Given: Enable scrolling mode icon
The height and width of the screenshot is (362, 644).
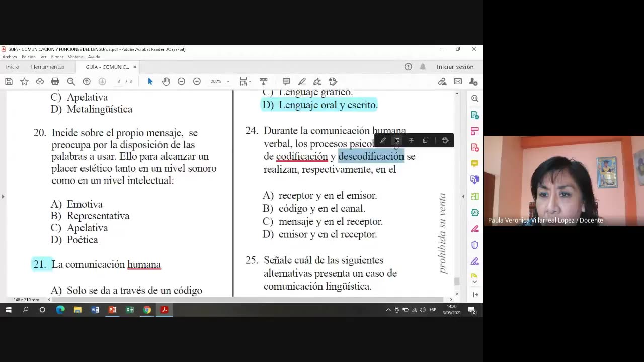Looking at the screenshot, I should coord(263,81).
